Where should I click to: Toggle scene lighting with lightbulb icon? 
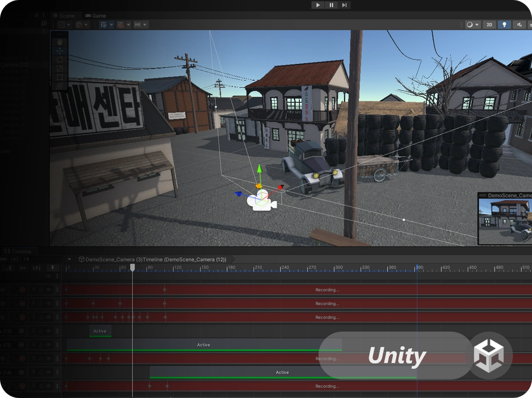(x=504, y=25)
